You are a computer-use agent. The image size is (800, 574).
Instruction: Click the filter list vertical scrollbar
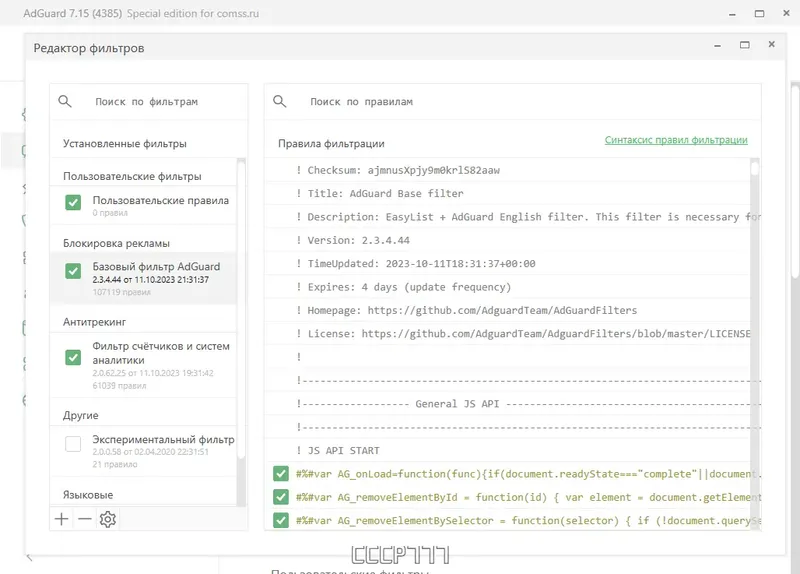(x=241, y=320)
